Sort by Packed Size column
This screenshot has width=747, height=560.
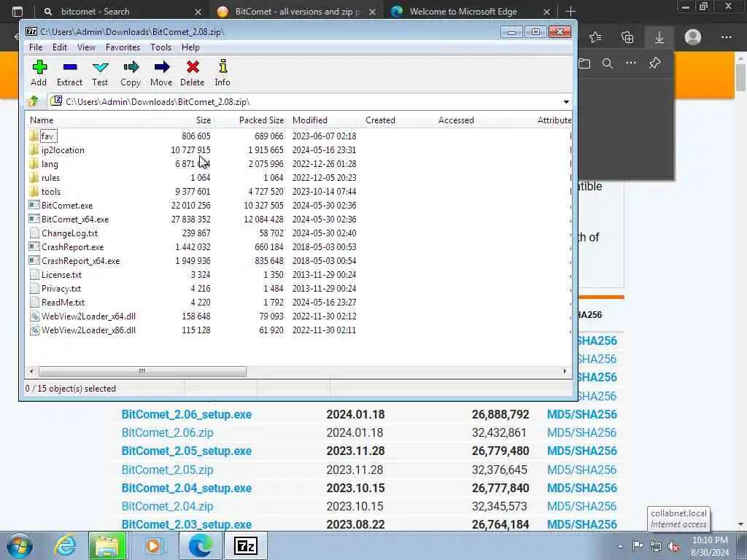pyautogui.click(x=251, y=120)
